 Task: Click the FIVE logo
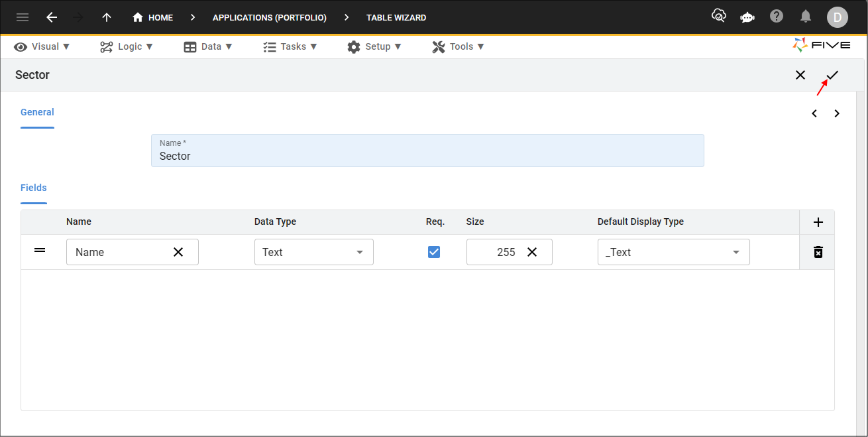tap(822, 45)
